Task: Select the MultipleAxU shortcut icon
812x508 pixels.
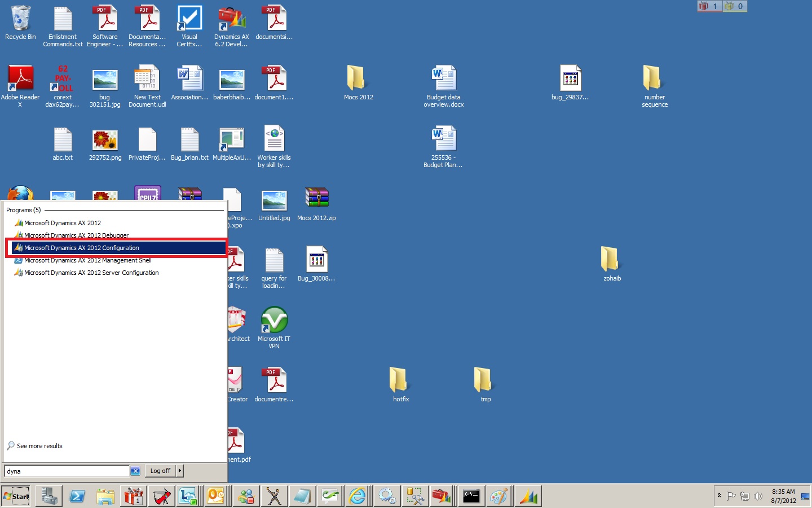Action: coord(232,144)
